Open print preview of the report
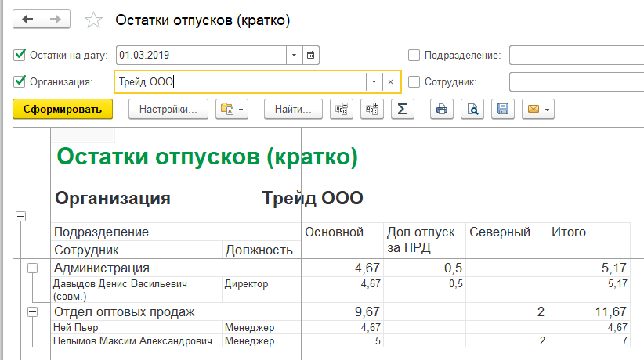The image size is (644, 360). tap(472, 109)
